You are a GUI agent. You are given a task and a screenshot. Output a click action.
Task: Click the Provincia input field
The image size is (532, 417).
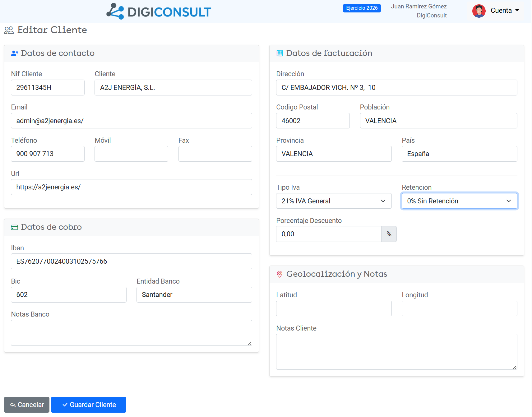tap(334, 154)
